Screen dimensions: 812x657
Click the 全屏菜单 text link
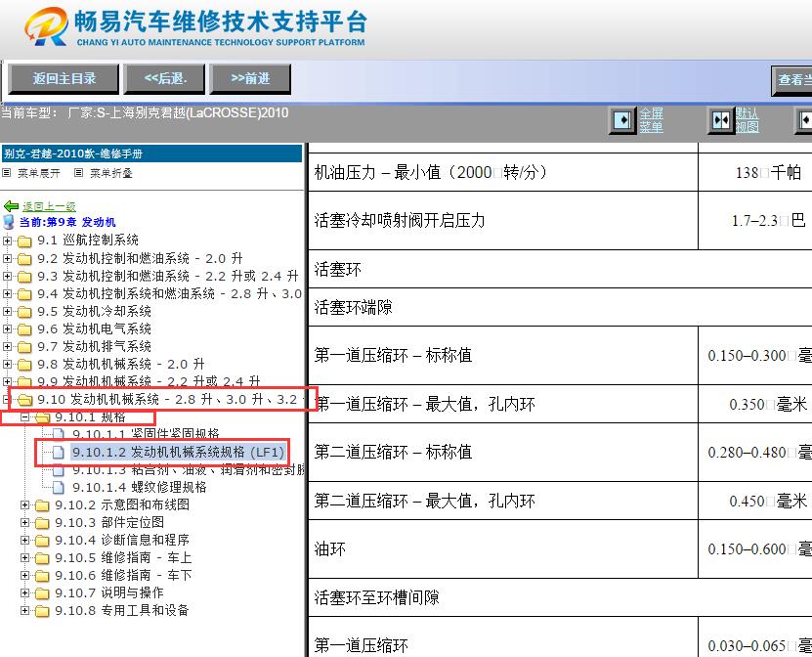coord(651,120)
